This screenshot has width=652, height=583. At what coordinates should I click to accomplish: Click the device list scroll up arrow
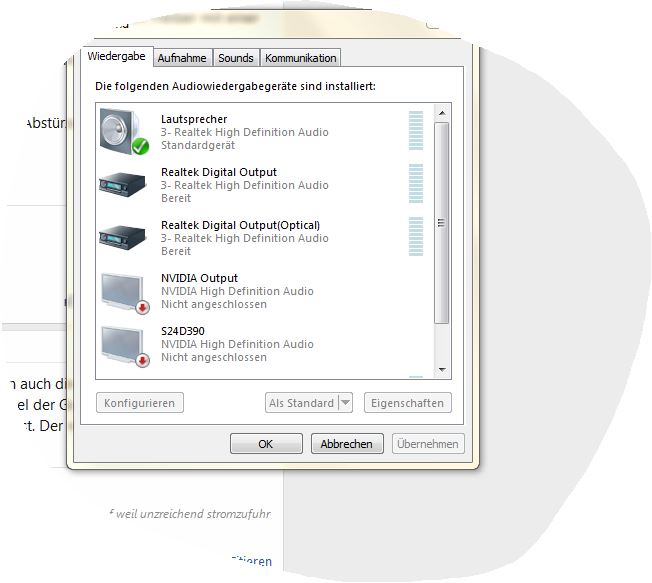442,113
